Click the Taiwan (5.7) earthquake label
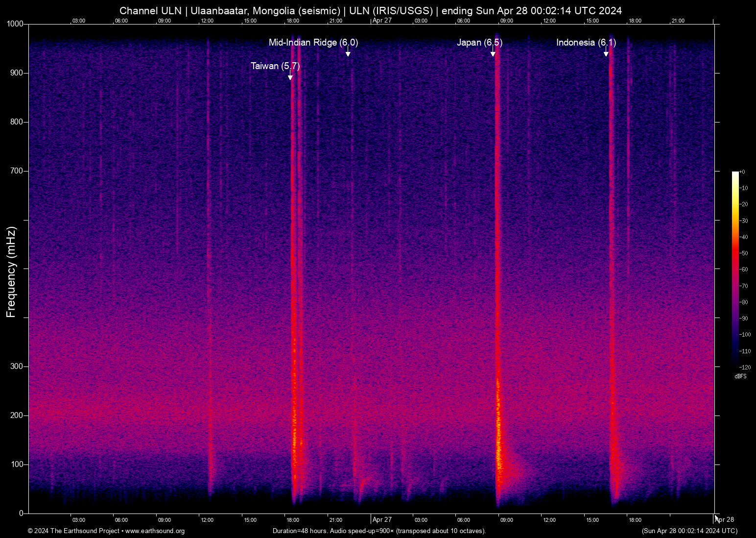The width and height of the screenshot is (756, 538). click(x=275, y=66)
